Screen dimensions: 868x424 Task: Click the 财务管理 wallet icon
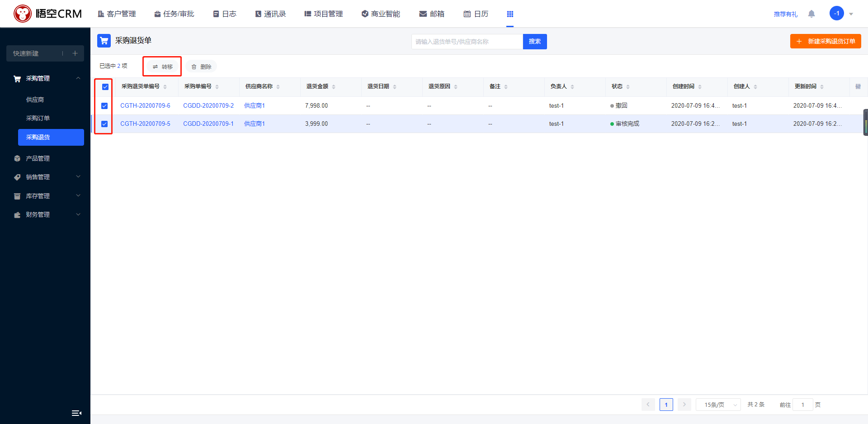point(17,214)
